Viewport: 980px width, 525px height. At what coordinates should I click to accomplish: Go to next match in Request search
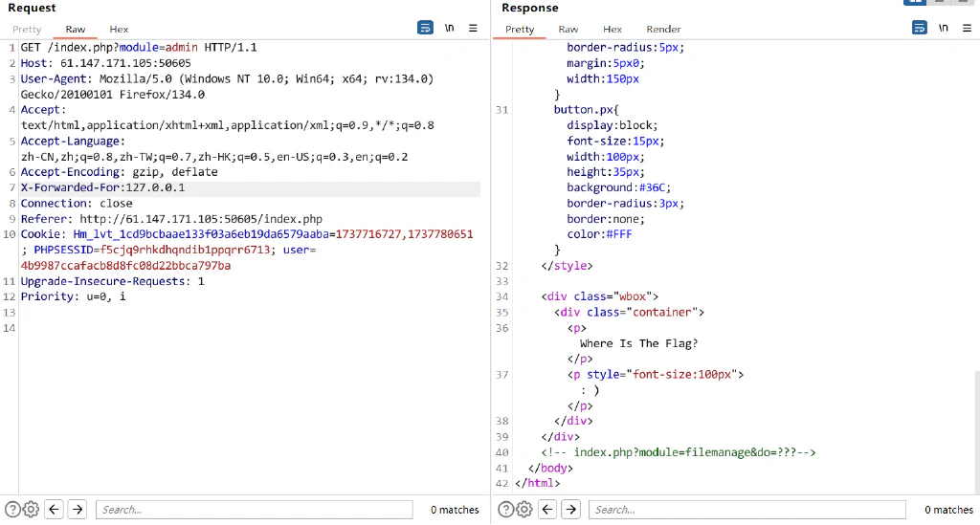(78, 510)
